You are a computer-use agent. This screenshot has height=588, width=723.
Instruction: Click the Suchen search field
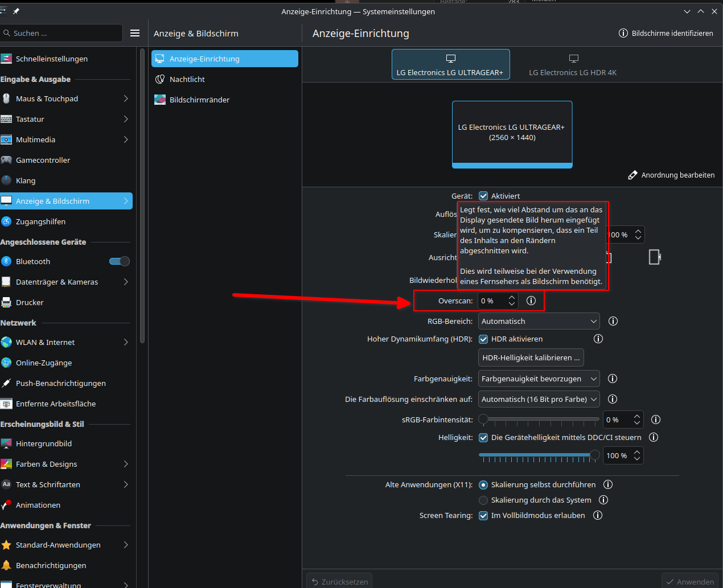point(61,33)
